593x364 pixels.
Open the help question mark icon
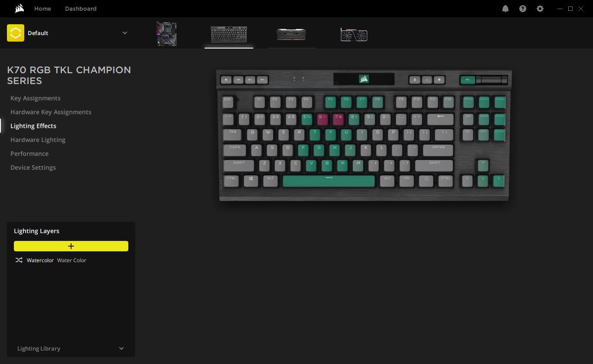523,9
